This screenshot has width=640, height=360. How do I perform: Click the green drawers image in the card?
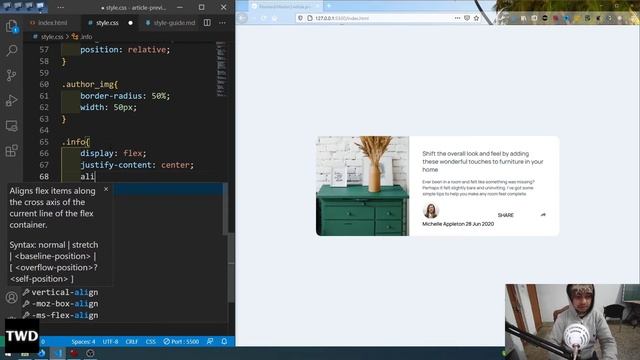pyautogui.click(x=362, y=186)
